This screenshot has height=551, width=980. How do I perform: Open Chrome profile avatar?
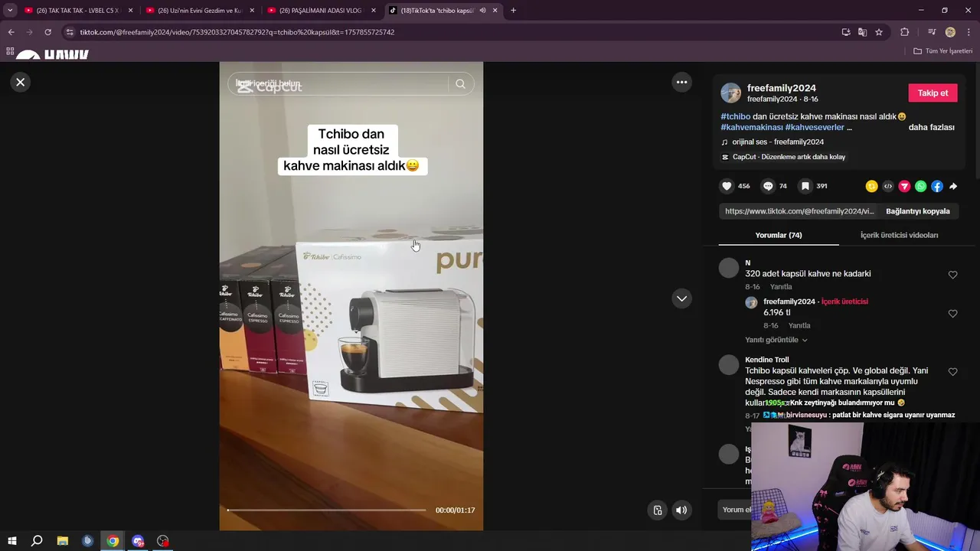click(950, 32)
